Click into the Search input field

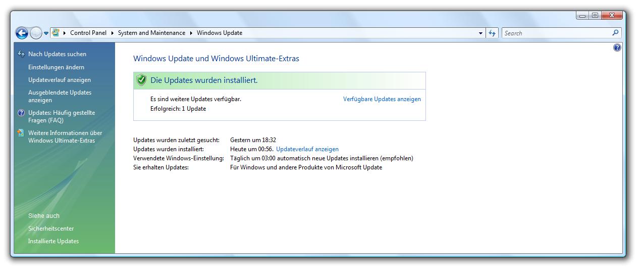[555, 33]
